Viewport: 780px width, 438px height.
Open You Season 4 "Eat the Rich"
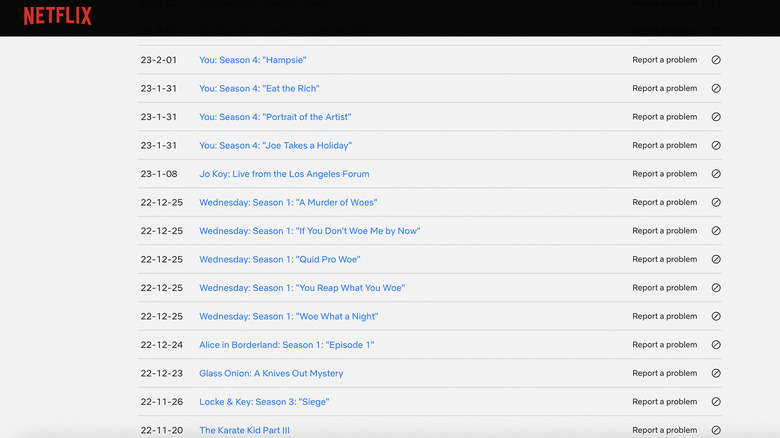pyautogui.click(x=259, y=88)
